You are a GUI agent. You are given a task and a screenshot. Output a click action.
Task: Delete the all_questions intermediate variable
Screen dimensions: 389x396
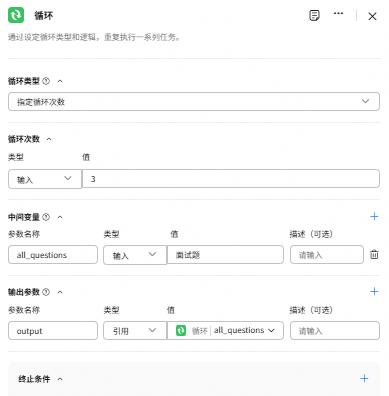[374, 254]
